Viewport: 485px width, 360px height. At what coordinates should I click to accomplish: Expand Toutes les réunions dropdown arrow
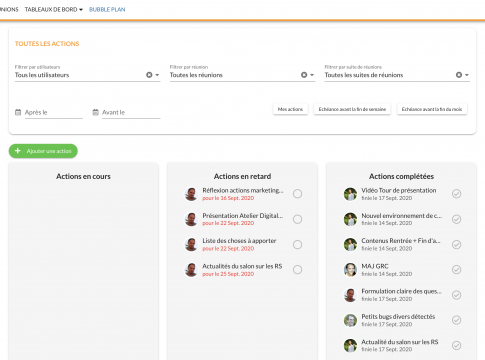(312, 75)
